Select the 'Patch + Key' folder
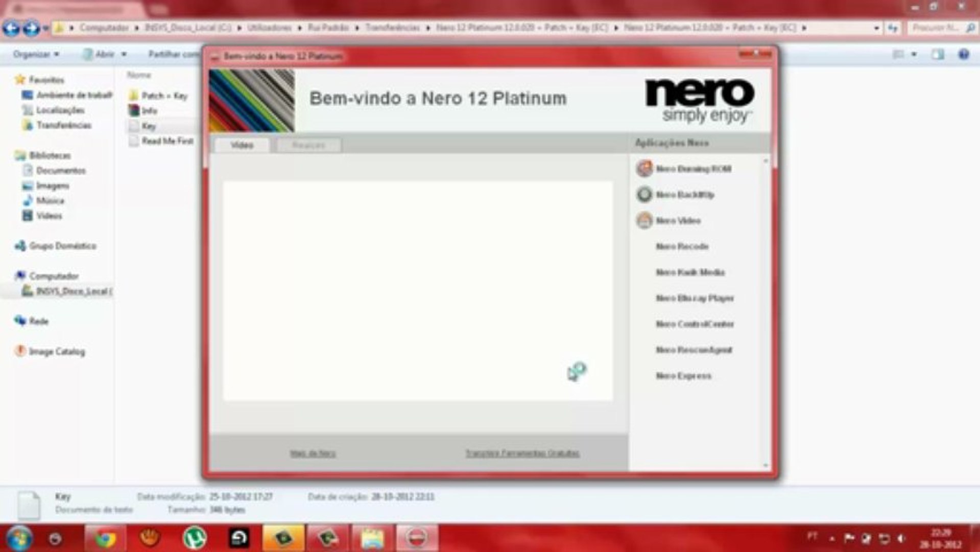Viewport: 980px width, 552px height. pos(164,96)
